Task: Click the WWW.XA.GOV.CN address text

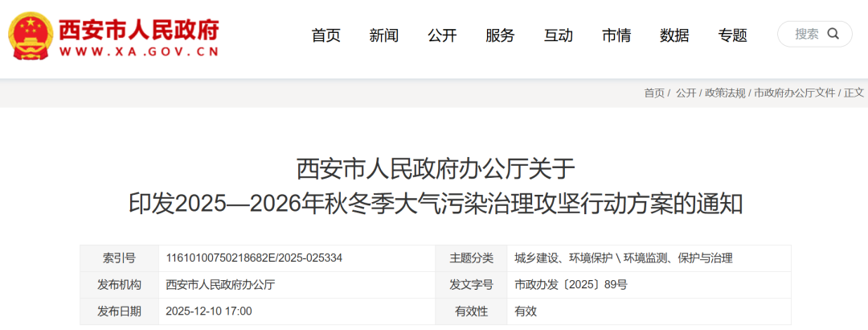Action: [139, 52]
